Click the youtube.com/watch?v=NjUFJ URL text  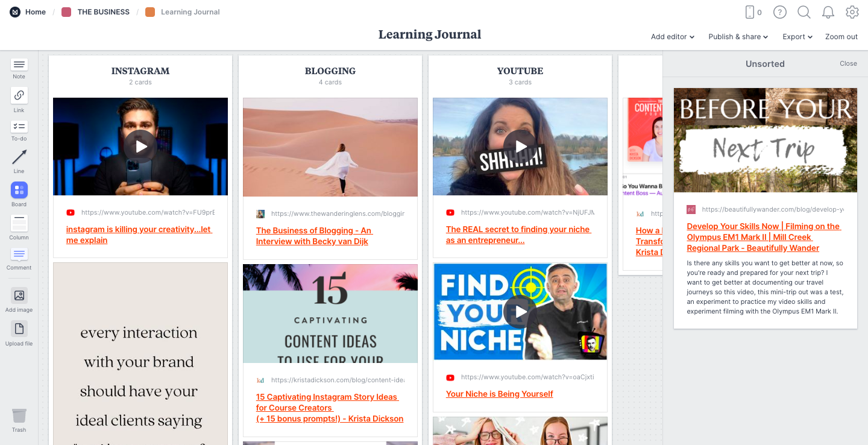point(527,213)
